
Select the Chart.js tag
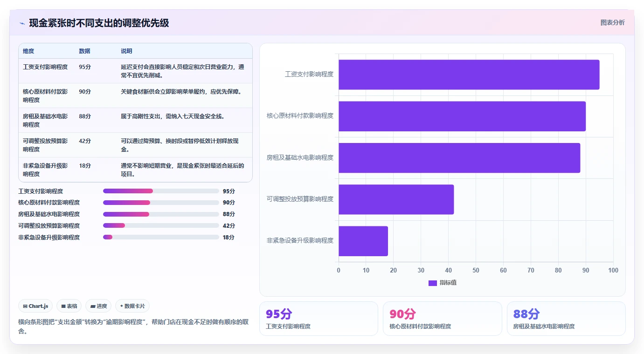tap(36, 306)
